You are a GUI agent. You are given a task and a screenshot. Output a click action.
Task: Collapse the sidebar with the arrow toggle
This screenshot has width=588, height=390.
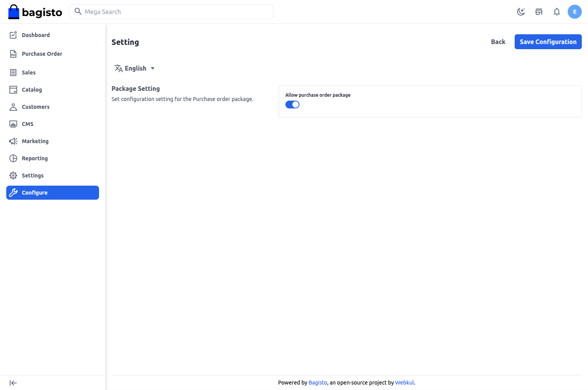[13, 383]
